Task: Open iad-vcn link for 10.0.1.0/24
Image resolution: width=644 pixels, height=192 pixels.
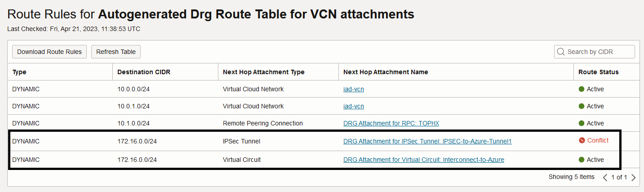Action: coord(354,106)
